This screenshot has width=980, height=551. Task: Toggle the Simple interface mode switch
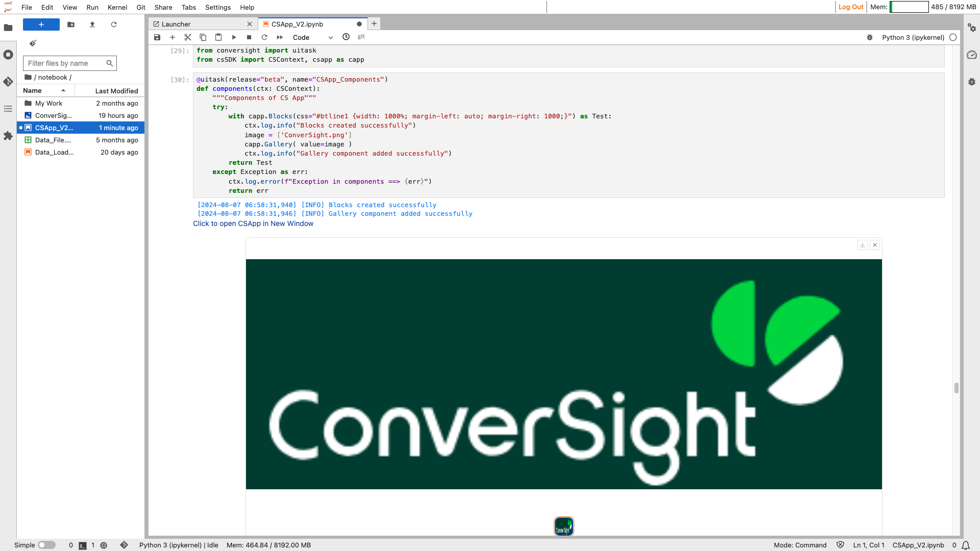click(46, 545)
